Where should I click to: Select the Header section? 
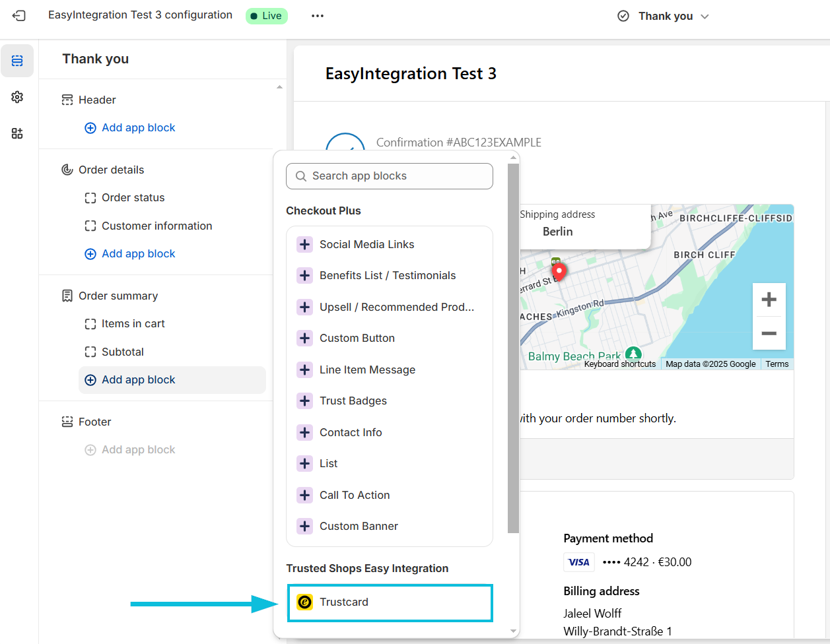97,100
